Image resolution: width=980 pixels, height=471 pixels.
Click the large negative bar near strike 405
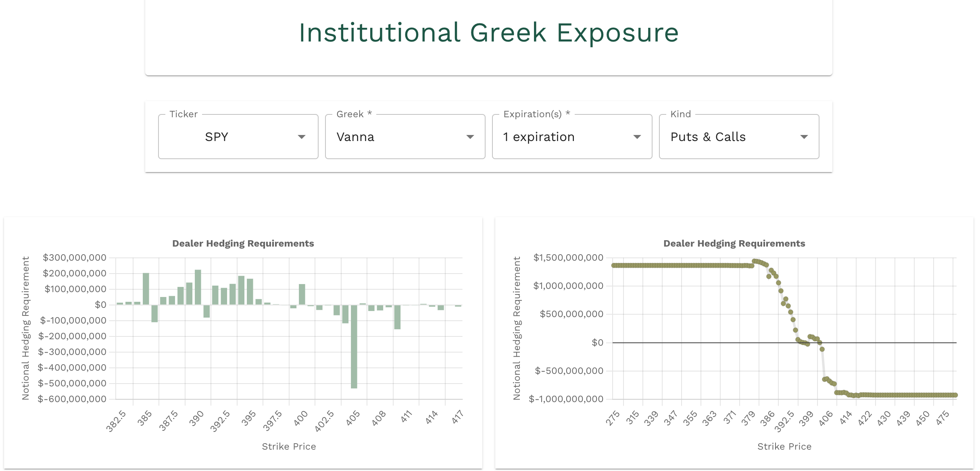click(x=354, y=347)
